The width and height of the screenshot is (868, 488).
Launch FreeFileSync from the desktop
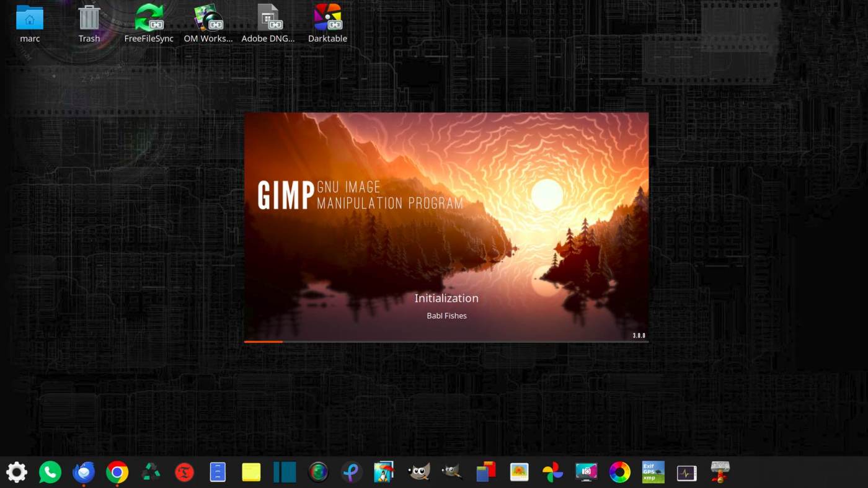coord(149,23)
